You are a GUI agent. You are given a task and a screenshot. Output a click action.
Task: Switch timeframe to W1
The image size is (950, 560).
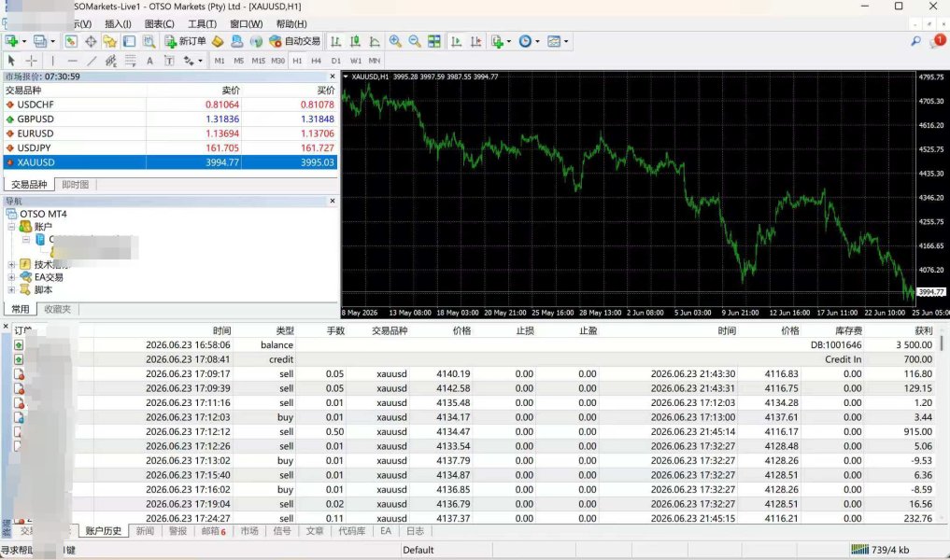click(x=356, y=61)
